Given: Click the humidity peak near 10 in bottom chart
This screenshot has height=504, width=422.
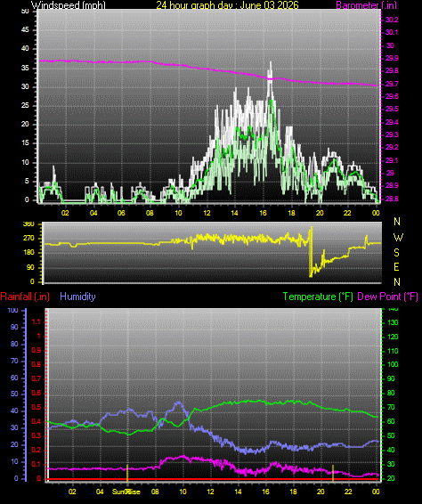Looking at the screenshot, I should pyautogui.click(x=178, y=402).
